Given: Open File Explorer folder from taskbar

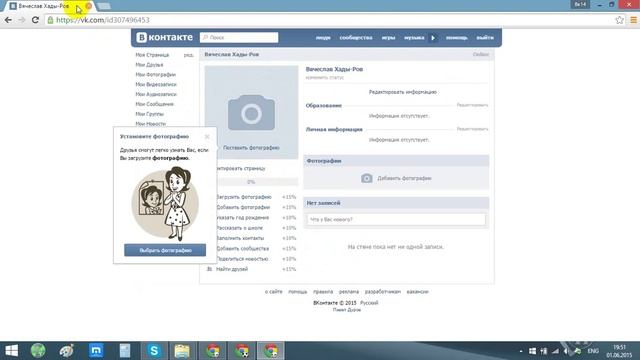Looking at the screenshot, I should click(x=182, y=351).
